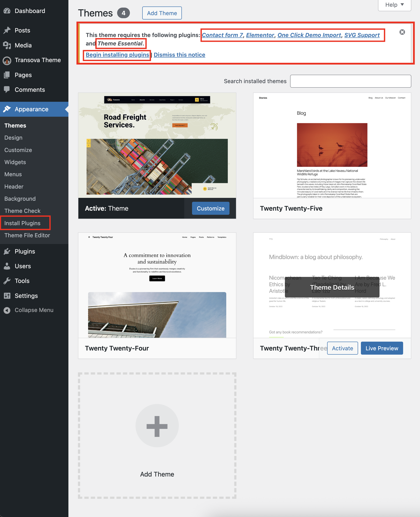
Task: Click Begin installing plugins link
Action: point(117,55)
